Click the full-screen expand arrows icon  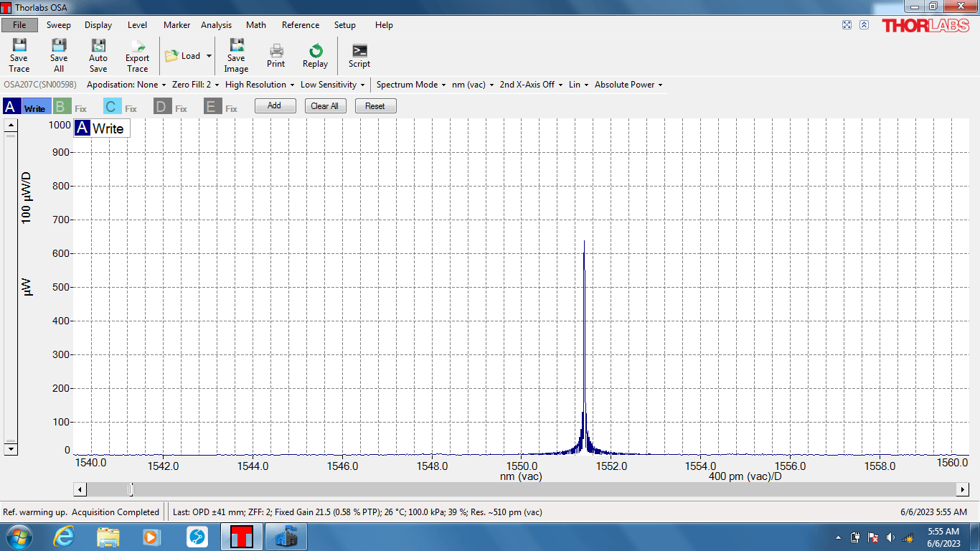847,25
